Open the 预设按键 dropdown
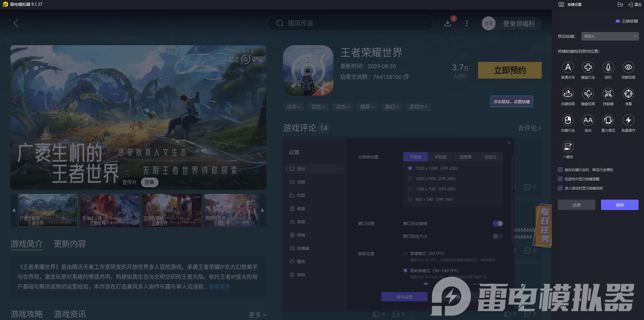The width and height of the screenshot is (644, 320). coord(610,36)
